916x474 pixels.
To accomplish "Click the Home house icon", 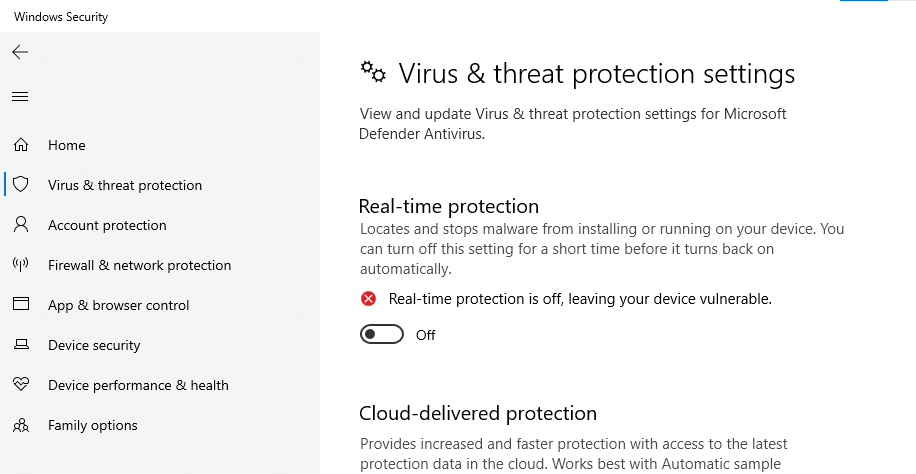I will click(x=20, y=145).
